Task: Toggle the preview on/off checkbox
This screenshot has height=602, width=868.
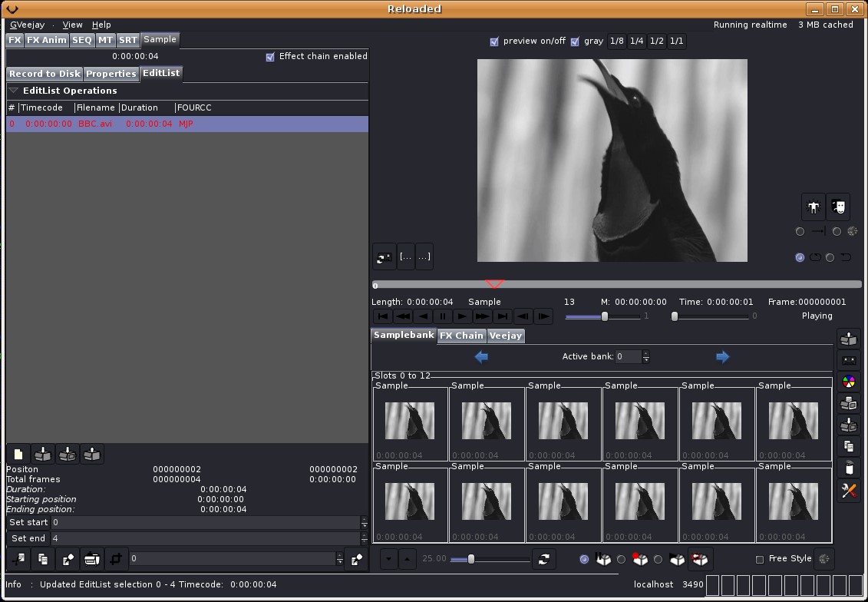Action: tap(494, 41)
